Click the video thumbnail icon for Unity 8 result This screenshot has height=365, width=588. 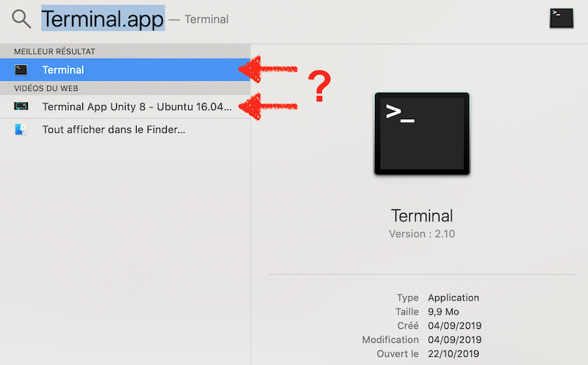[21, 106]
